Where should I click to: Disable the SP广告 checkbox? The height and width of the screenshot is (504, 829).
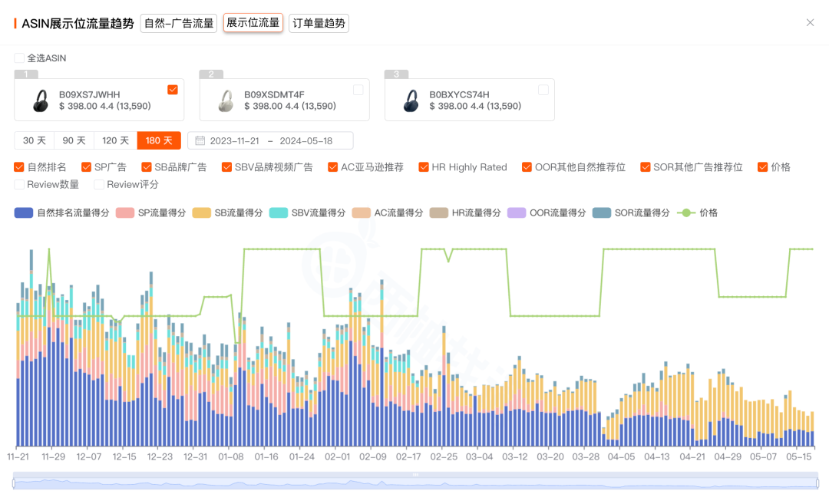[x=84, y=166]
